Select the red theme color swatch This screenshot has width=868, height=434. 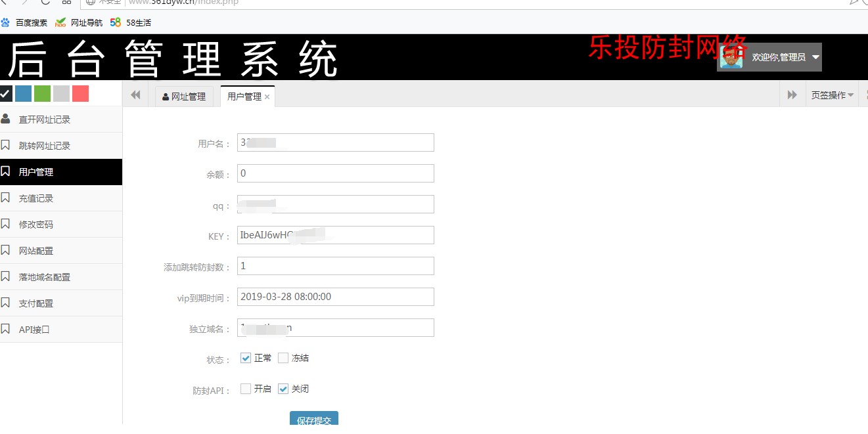tap(81, 94)
